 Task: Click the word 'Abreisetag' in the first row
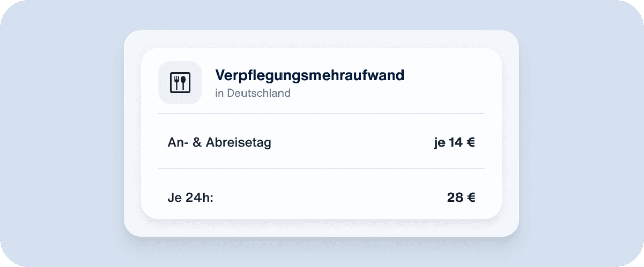238,143
